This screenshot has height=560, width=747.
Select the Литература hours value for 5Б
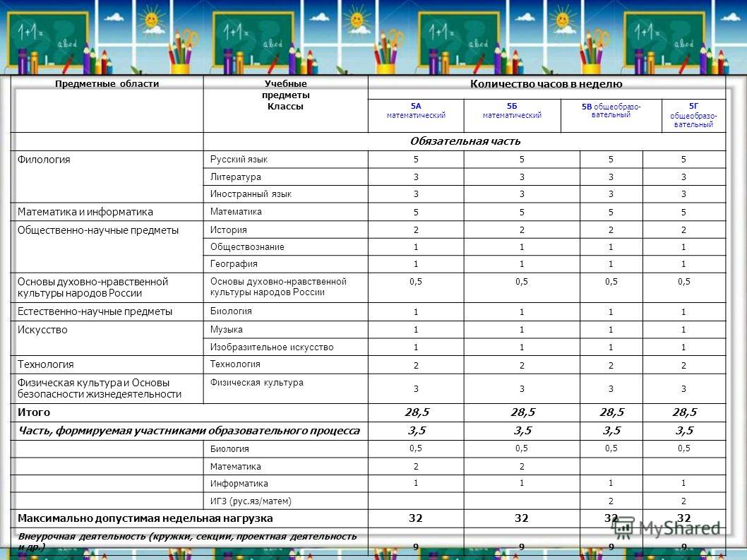(522, 177)
